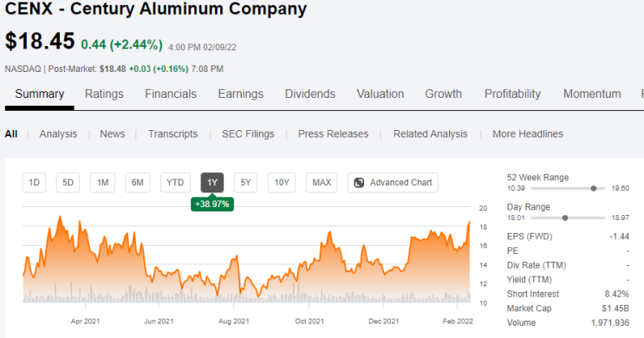The width and height of the screenshot is (644, 338).
Task: Click the 52 Week Range slider dot
Action: [594, 189]
